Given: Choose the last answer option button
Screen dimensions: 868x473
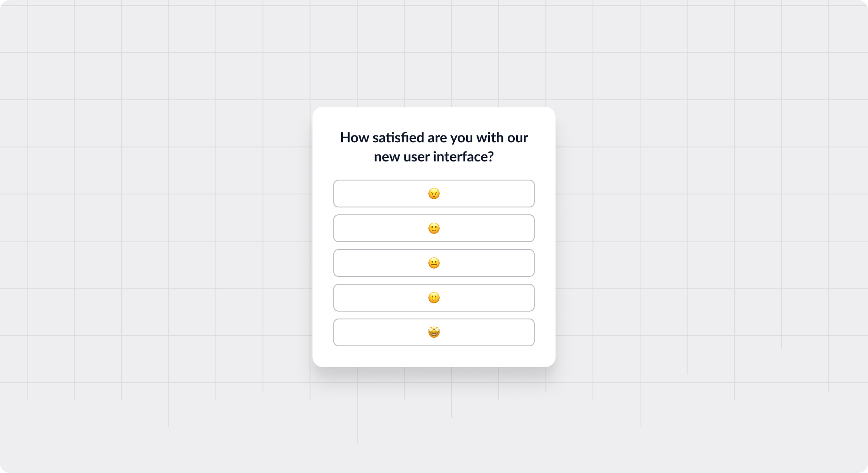Looking at the screenshot, I should (434, 332).
